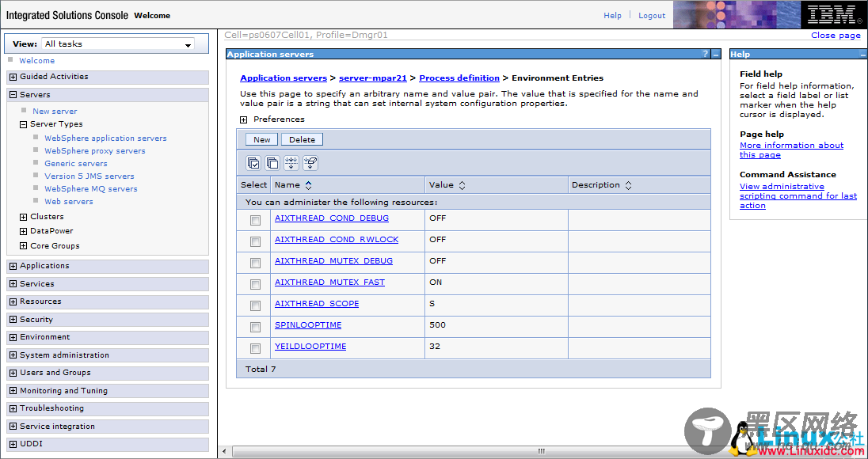Viewport: 868px width, 459px height.
Task: Tick checkbox for AIXTHREAD_COND_RWLOCK
Action: point(255,241)
